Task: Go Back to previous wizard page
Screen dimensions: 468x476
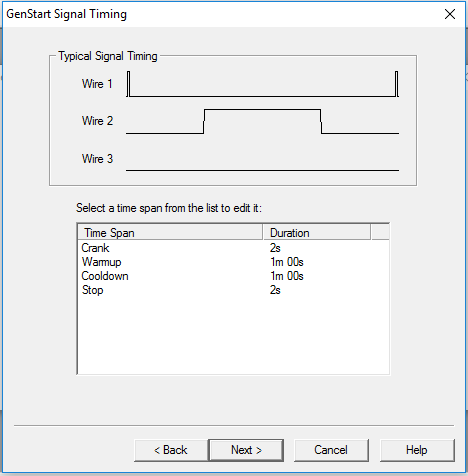Action: point(171,450)
